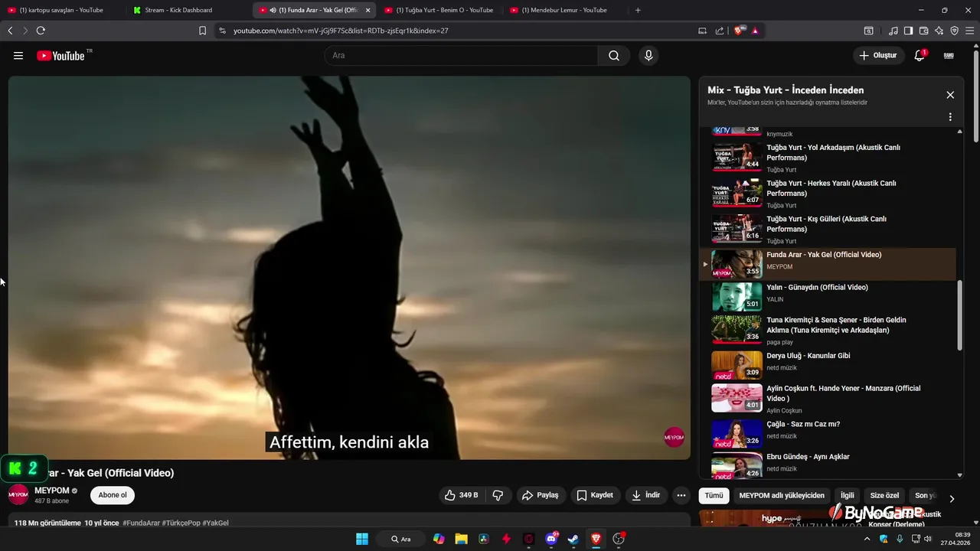Share this page from address bar
The height and width of the screenshot is (551, 980).
tap(720, 31)
